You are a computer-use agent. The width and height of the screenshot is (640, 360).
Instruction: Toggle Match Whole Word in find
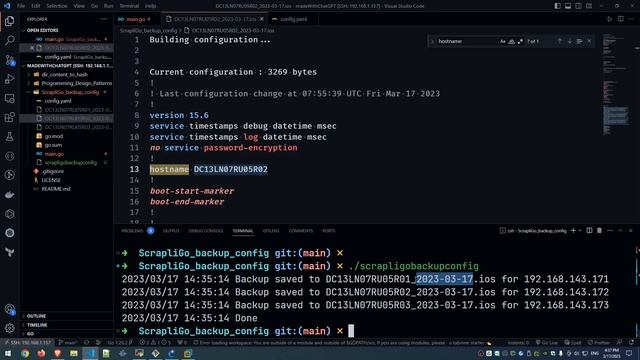click(511, 41)
